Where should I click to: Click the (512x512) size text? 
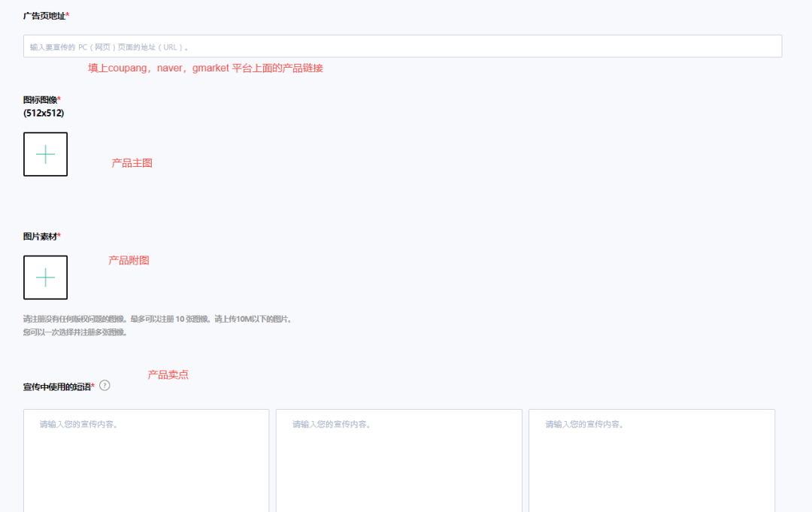click(x=44, y=113)
